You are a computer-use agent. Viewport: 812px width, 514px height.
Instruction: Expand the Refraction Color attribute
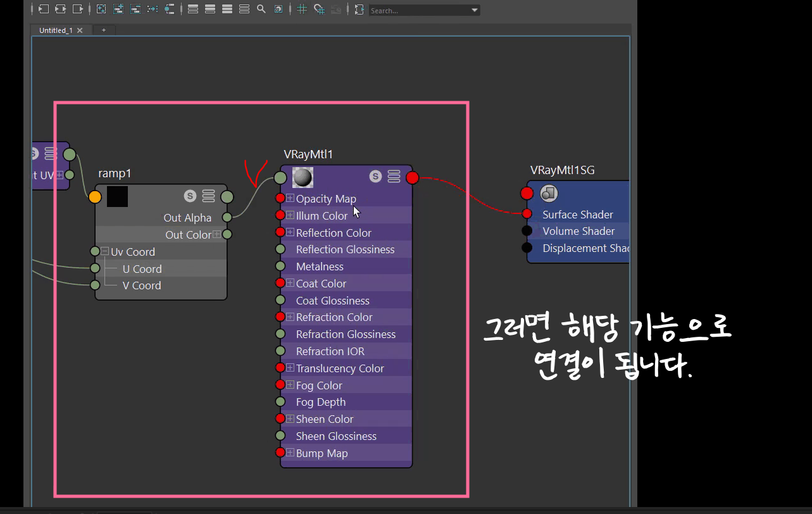pyautogui.click(x=290, y=317)
